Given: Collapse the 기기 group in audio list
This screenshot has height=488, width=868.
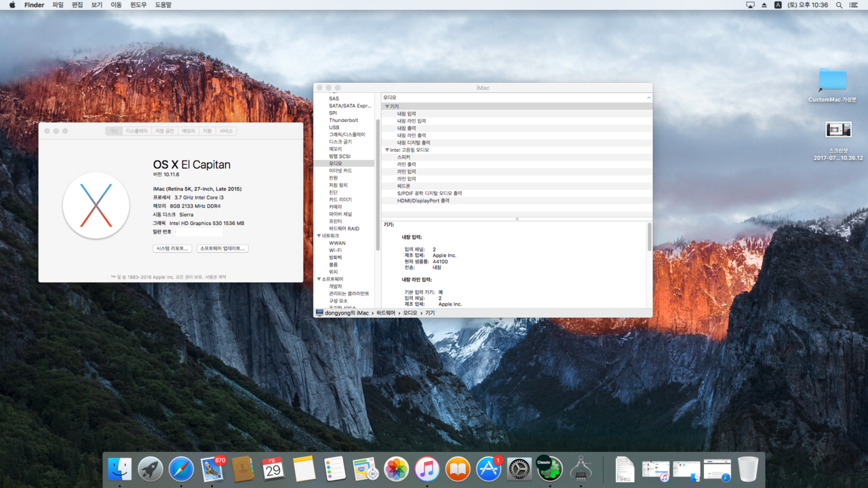Looking at the screenshot, I should tap(387, 106).
